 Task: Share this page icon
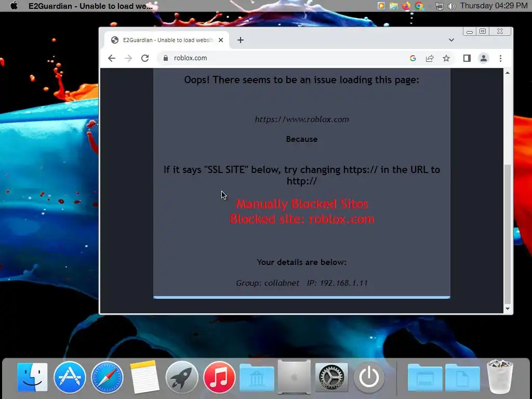point(430,58)
